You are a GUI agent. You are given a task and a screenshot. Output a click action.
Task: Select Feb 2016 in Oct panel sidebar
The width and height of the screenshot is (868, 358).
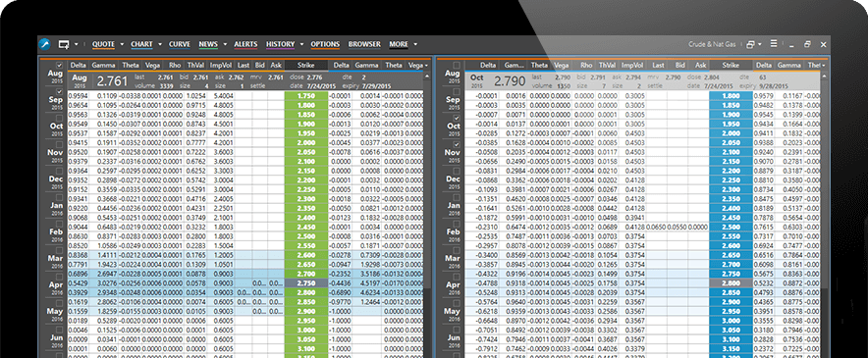point(453,234)
